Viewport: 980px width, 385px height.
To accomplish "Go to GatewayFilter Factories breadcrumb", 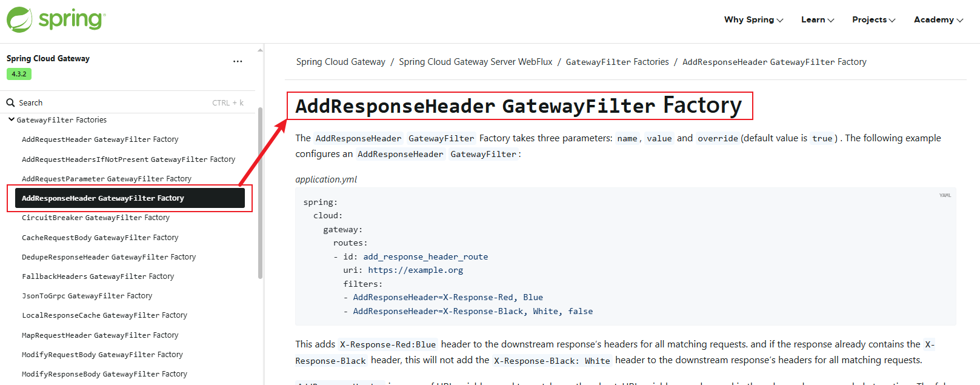I will coord(617,62).
